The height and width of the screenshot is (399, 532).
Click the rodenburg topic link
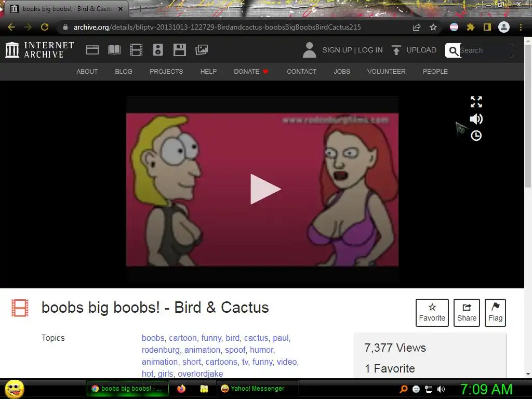pyautogui.click(x=161, y=350)
